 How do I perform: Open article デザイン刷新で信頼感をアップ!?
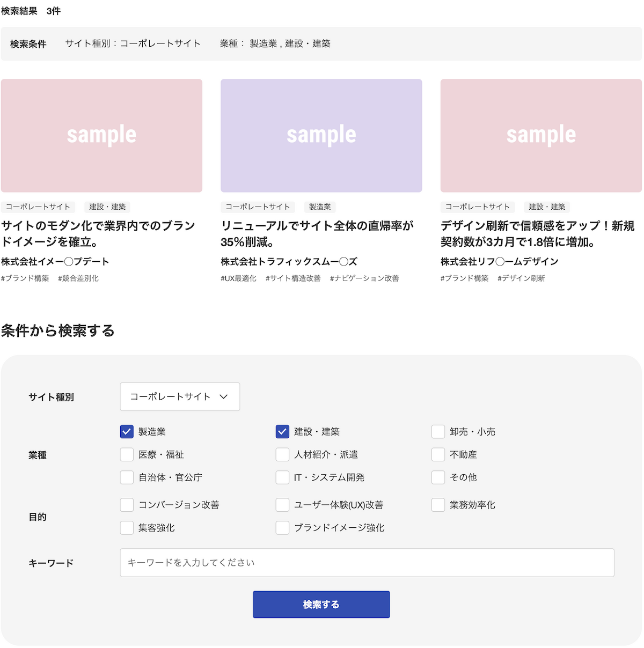pyautogui.click(x=537, y=234)
